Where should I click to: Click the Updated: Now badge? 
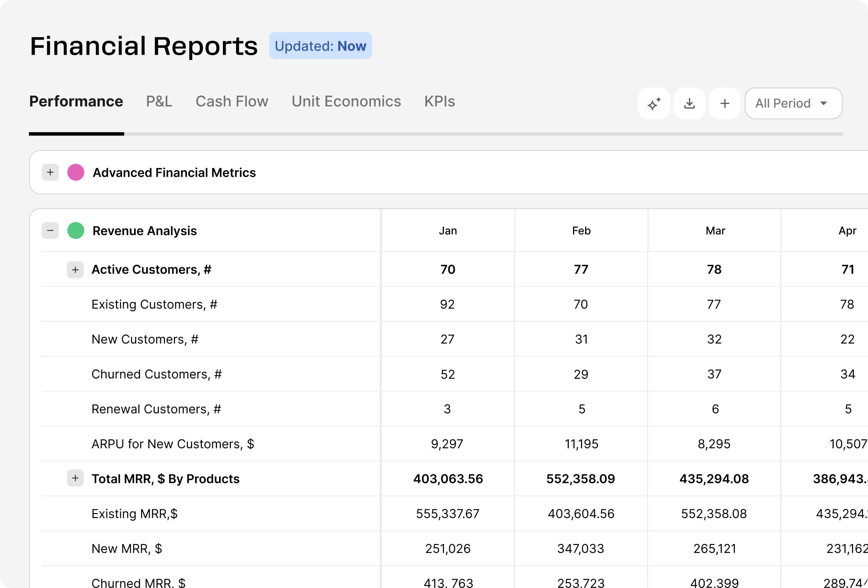[320, 45]
